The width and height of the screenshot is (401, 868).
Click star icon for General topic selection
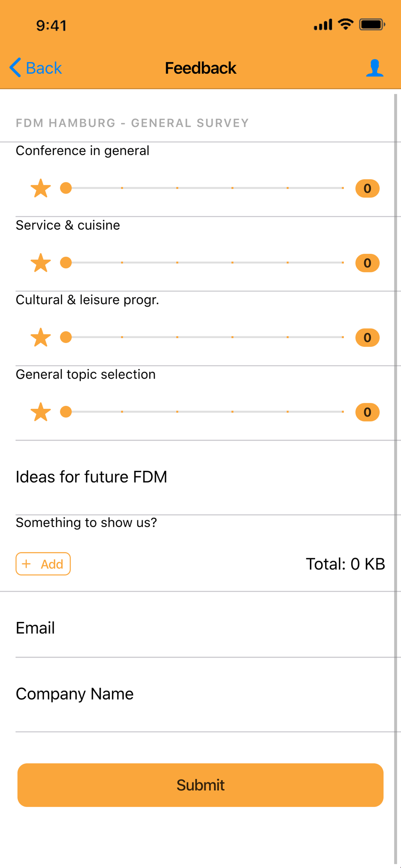point(41,412)
